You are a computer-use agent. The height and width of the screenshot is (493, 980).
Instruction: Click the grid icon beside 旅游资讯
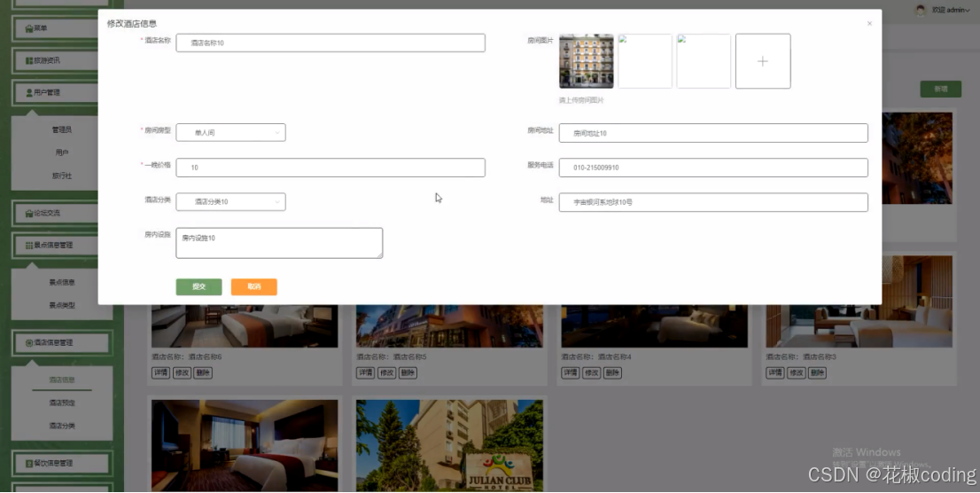click(x=28, y=60)
